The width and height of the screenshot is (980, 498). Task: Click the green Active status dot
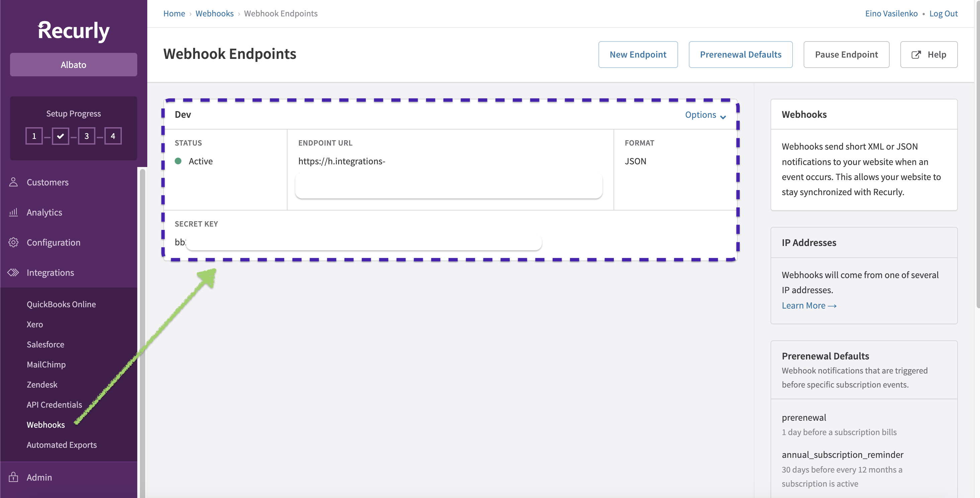[x=178, y=161]
